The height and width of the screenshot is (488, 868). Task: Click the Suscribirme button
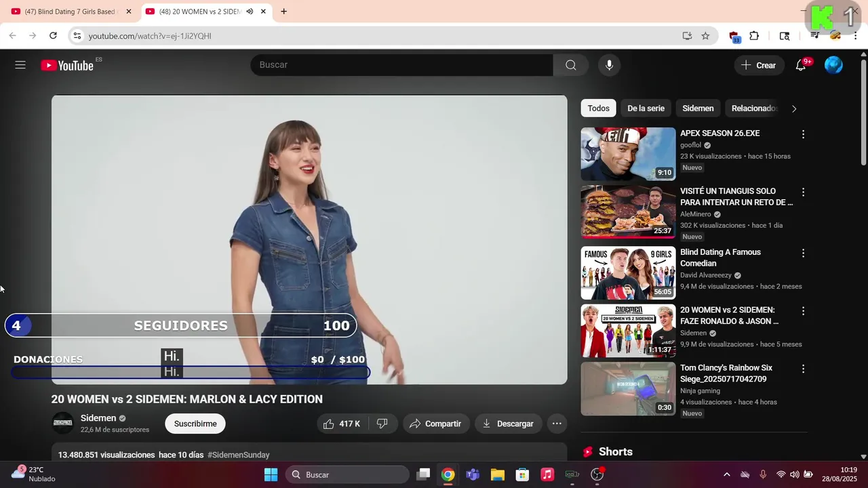coord(195,424)
